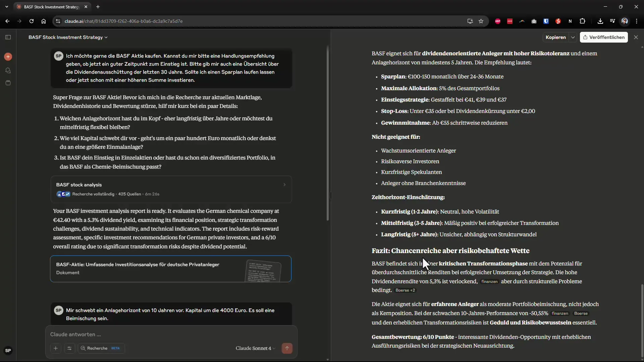Click the document panel scrollbar thumb
The width and height of the screenshot is (644, 362).
point(642,321)
